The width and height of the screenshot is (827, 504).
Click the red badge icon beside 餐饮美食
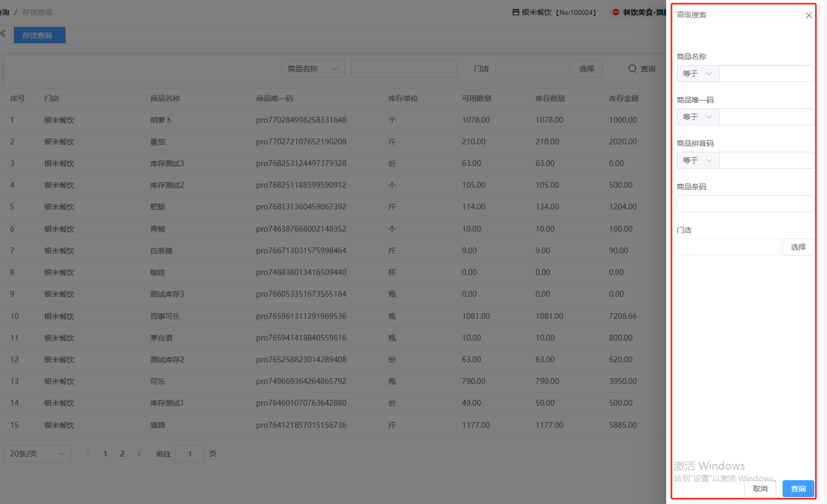click(x=615, y=12)
